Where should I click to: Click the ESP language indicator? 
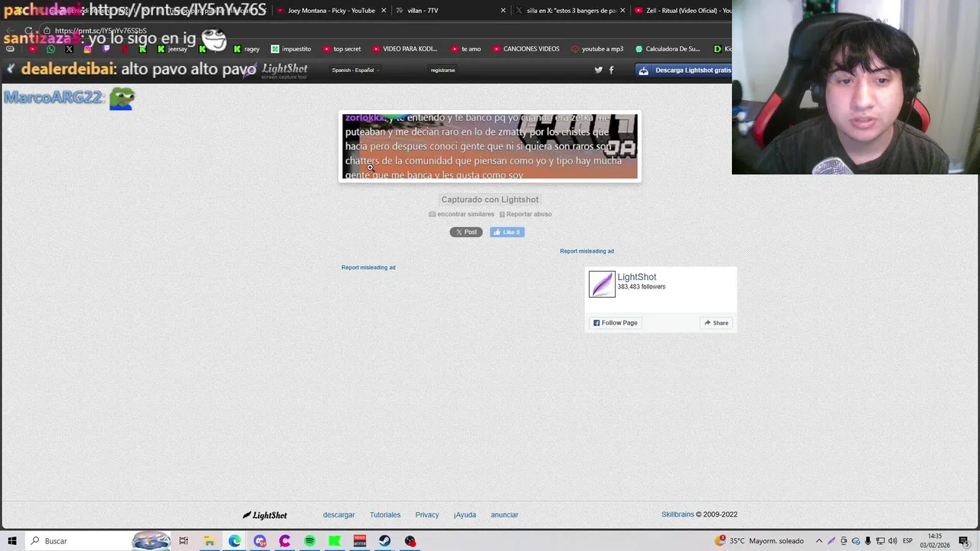(907, 541)
